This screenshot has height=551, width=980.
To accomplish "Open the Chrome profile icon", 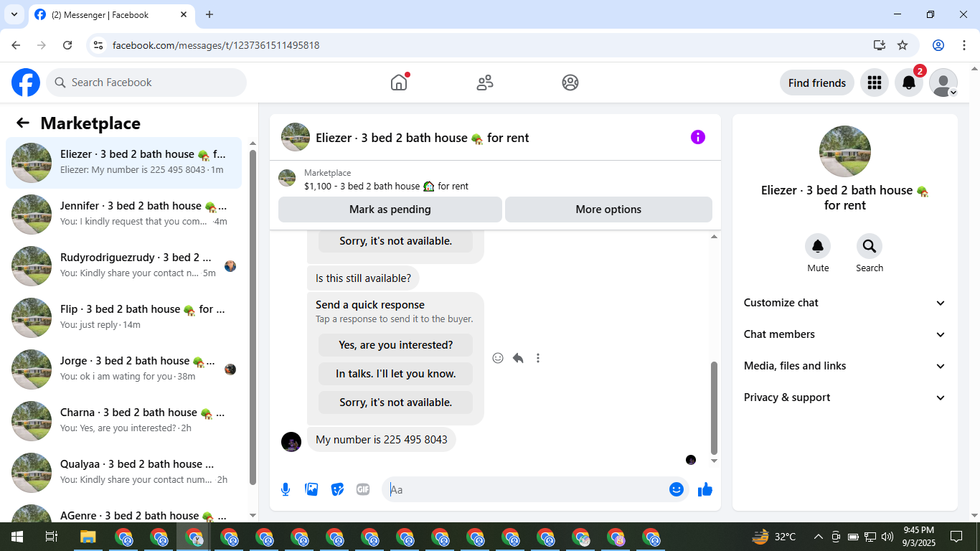I will click(x=938, y=45).
